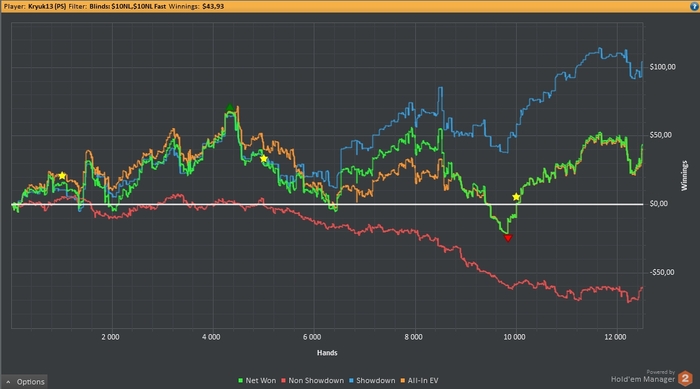Image resolution: width=700 pixels, height=389 pixels.
Task: Click the 2 000 hands axis label
Action: [110, 337]
